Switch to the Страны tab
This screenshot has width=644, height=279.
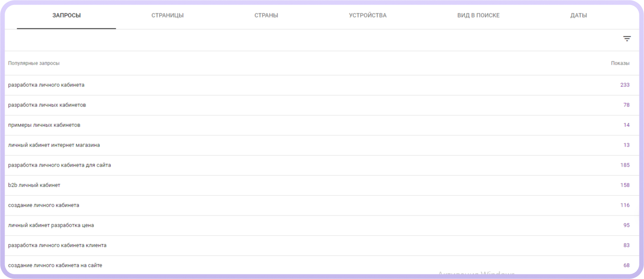tap(266, 15)
